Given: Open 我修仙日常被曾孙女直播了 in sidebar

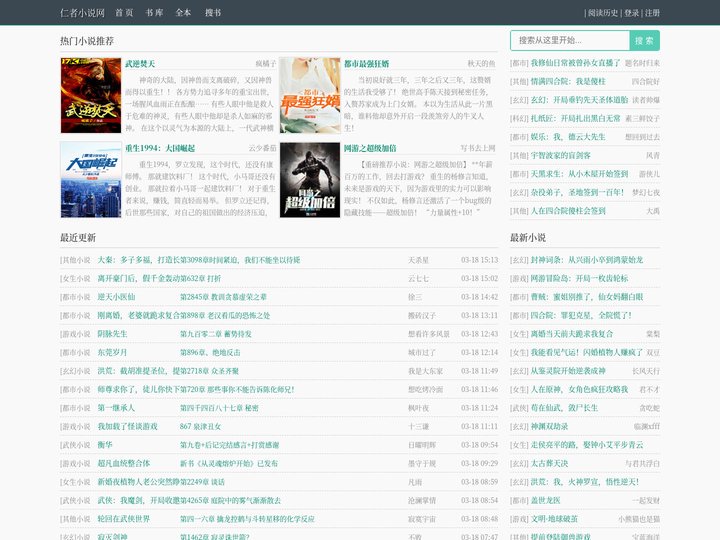Looking at the screenshot, I should (x=575, y=63).
